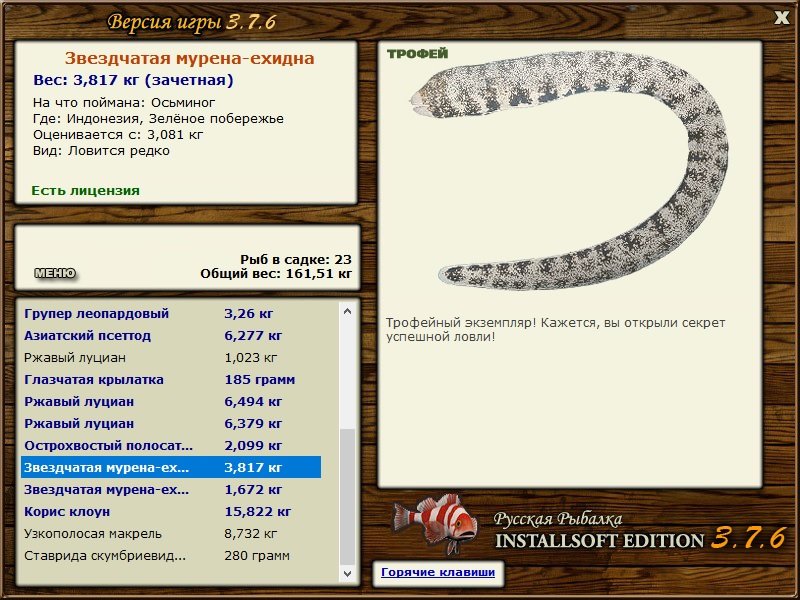Viewport: 800px width, 600px height.
Task: Click the 185 грамм weight value
Action: pos(260,380)
